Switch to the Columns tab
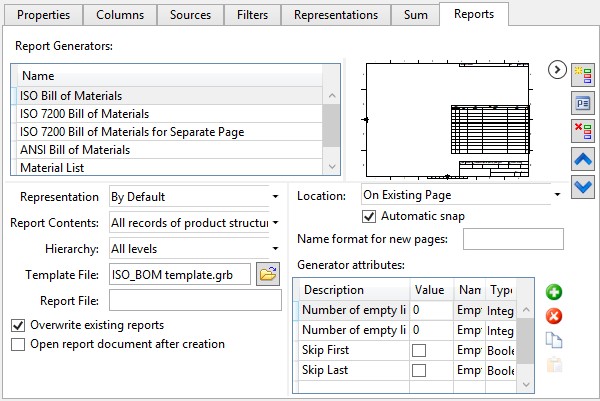The height and width of the screenshot is (401, 600). pyautogui.click(x=120, y=15)
